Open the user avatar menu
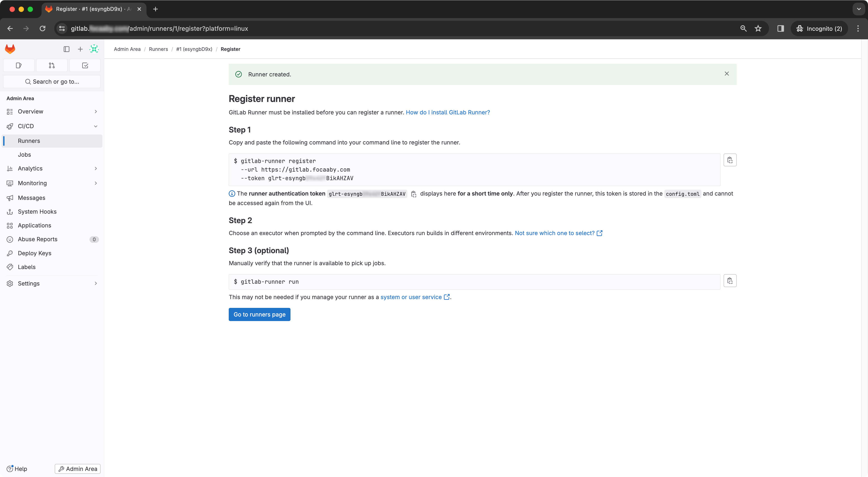 click(x=94, y=49)
